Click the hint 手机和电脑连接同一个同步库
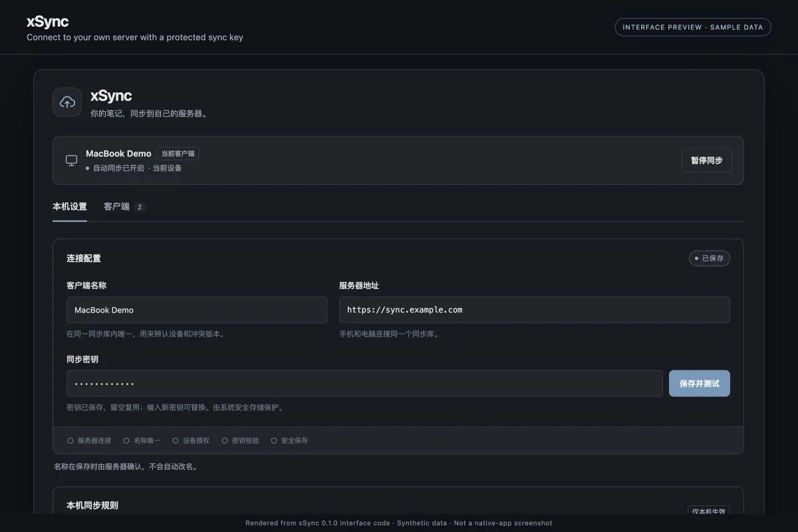The height and width of the screenshot is (532, 798). (389, 334)
